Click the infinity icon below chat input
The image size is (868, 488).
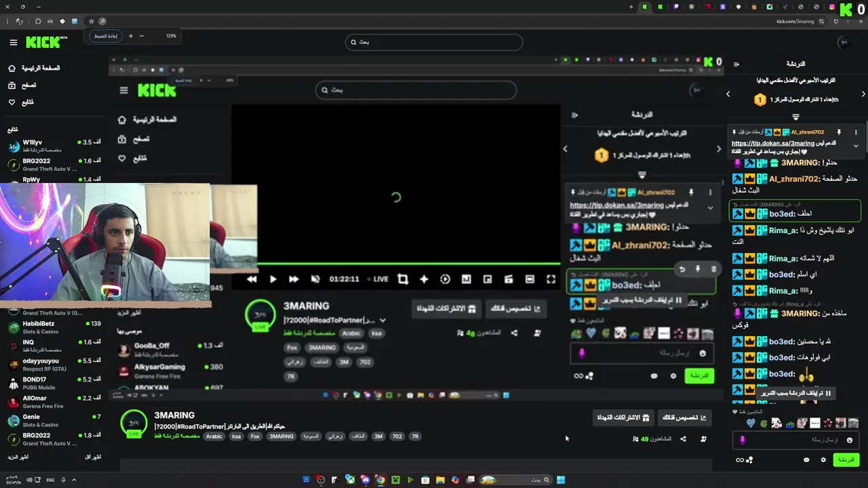point(740,460)
